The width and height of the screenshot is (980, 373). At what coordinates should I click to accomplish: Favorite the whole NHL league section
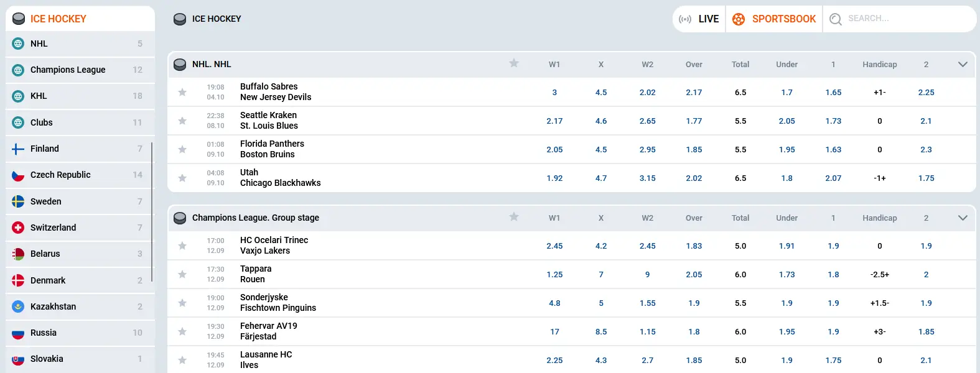tap(514, 63)
